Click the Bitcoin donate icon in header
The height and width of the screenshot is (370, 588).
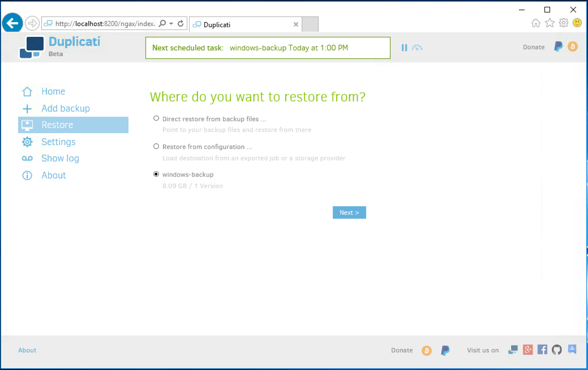pos(572,47)
